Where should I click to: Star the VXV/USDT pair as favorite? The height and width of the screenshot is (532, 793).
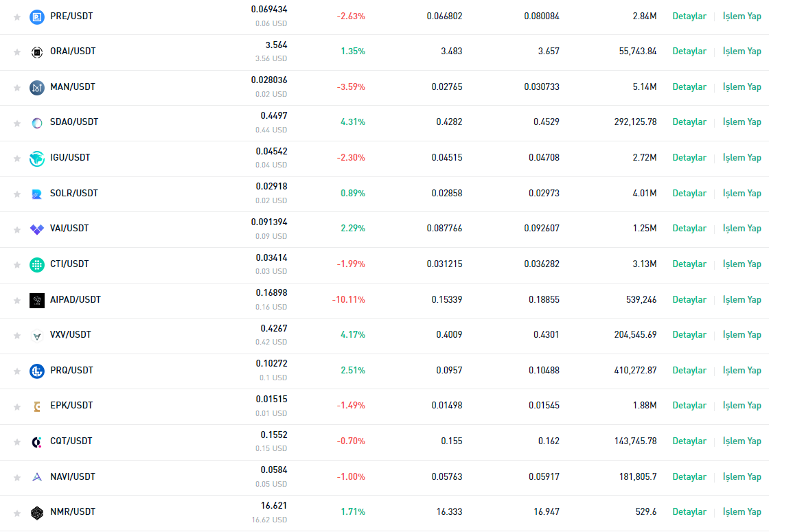[17, 336]
